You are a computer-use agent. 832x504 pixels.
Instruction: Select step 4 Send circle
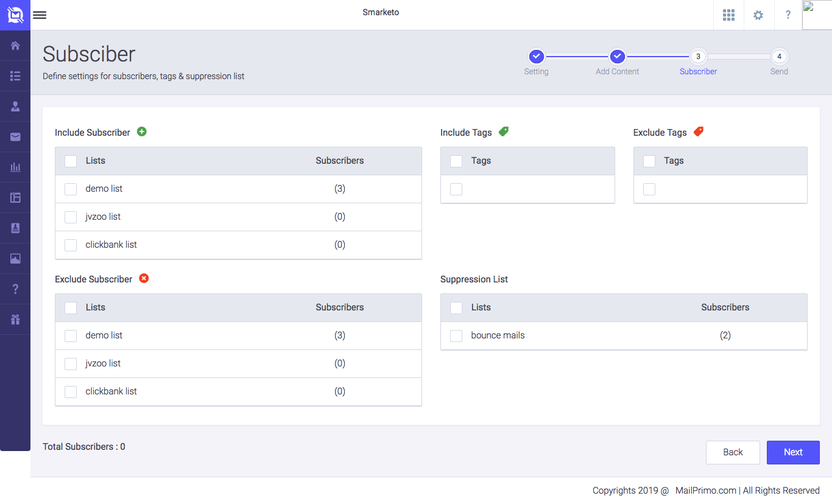(779, 57)
